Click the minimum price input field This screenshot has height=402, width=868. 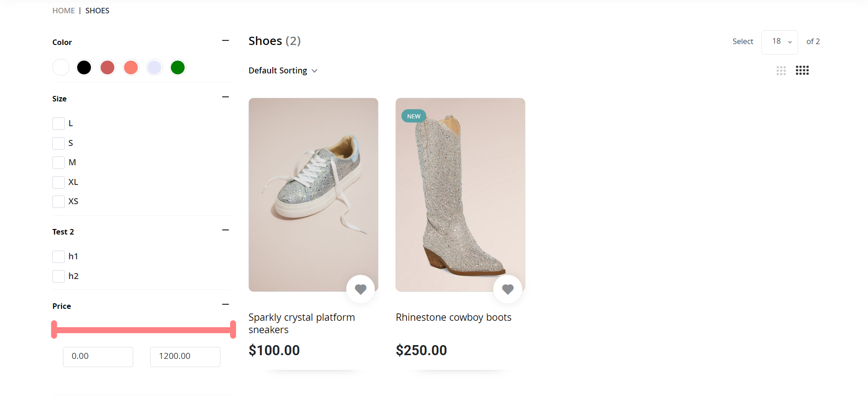click(98, 357)
